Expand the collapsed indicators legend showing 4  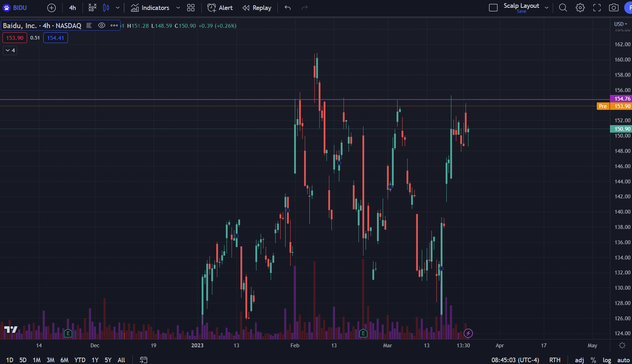[10, 50]
